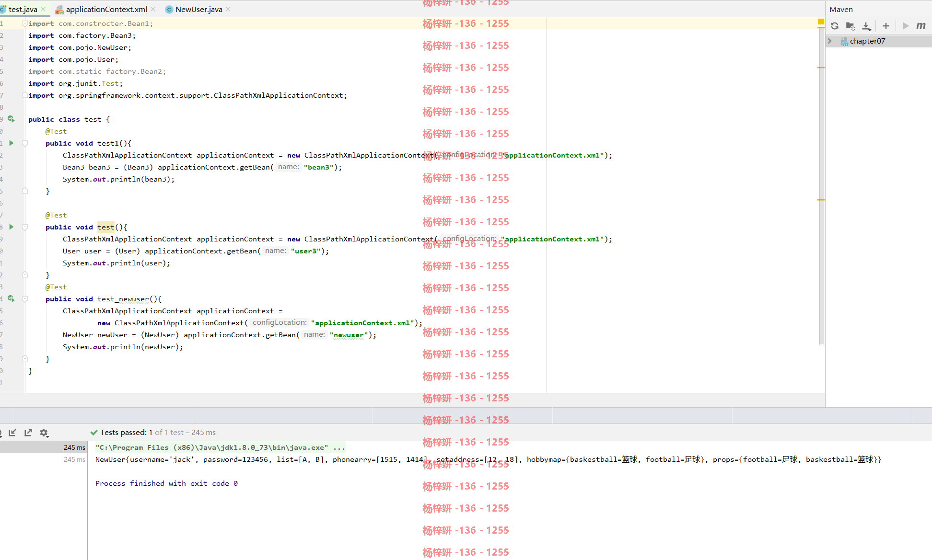This screenshot has height=560, width=932.
Task: Click the 'user3' string literal
Action: [305, 251]
